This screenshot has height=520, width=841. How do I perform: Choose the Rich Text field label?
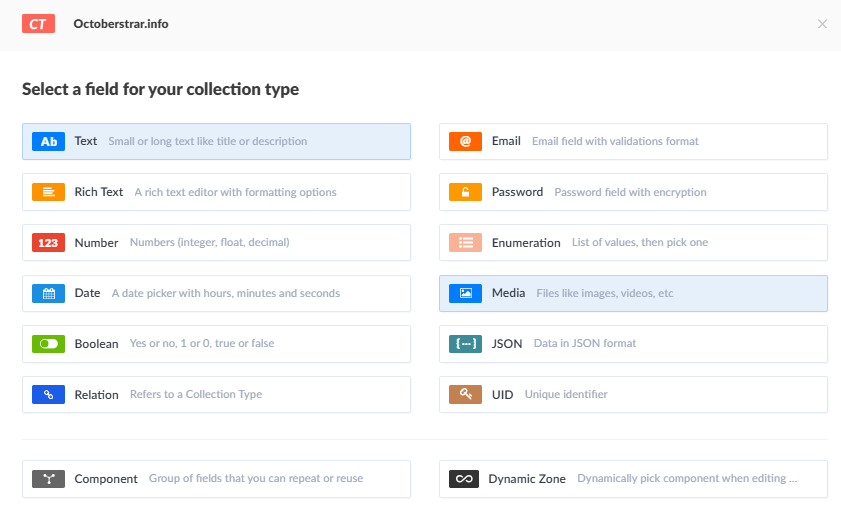[99, 192]
